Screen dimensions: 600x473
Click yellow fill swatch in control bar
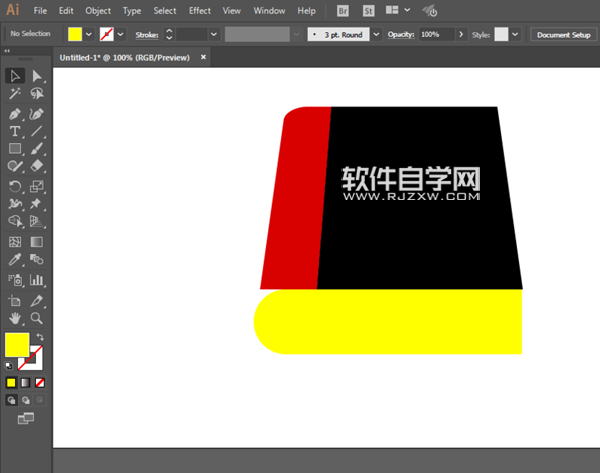point(75,34)
